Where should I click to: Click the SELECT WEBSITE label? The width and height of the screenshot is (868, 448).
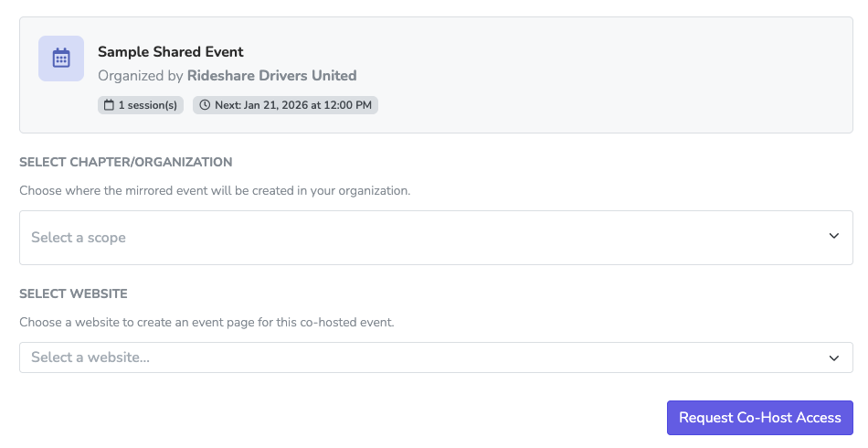tap(73, 294)
